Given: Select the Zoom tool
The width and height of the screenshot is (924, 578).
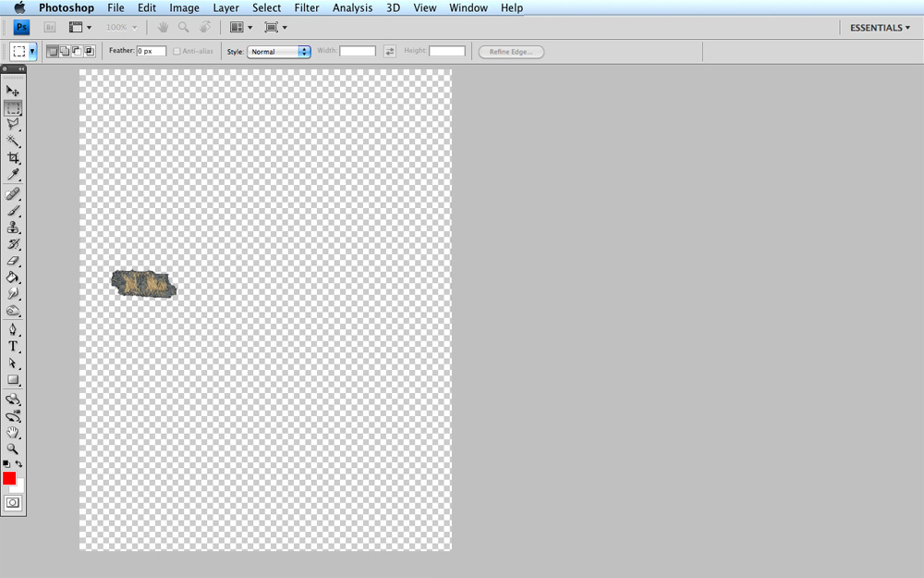Looking at the screenshot, I should tap(13, 449).
